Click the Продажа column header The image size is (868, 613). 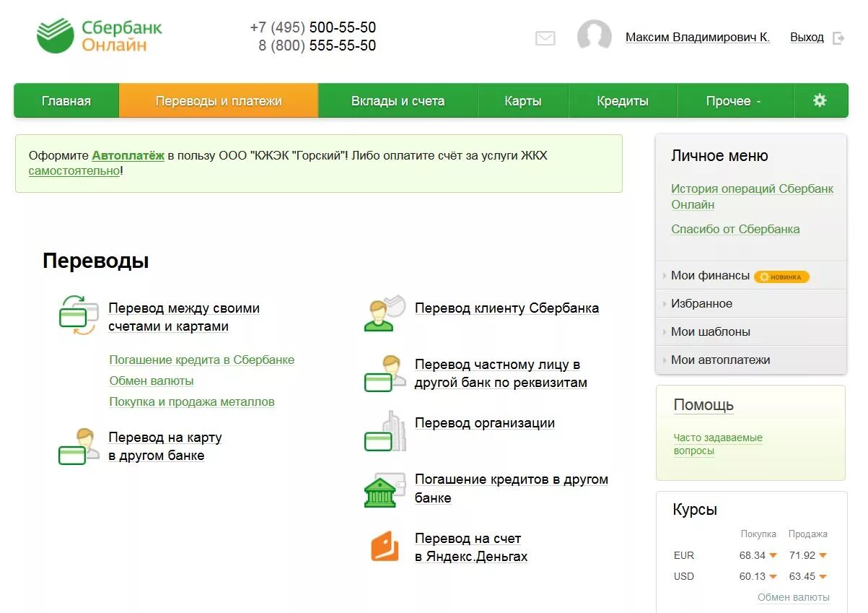coord(808,534)
